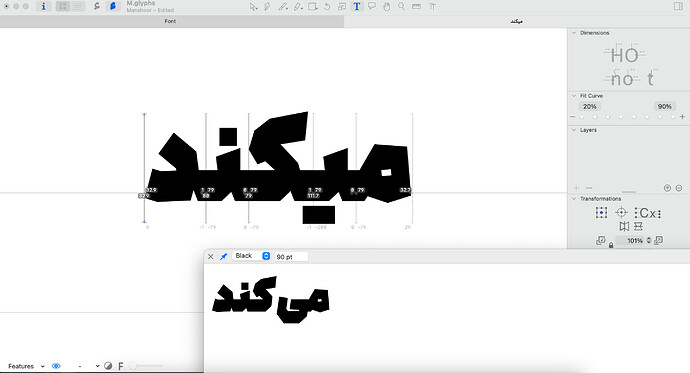Choose Cx metrics origin option

[x=647, y=213]
